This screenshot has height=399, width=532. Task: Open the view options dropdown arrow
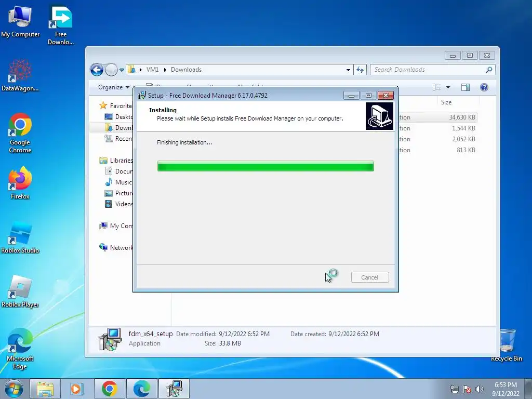(448, 87)
